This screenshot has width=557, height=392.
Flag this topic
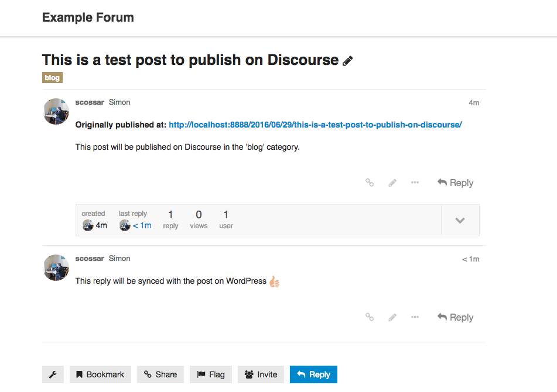click(x=211, y=374)
